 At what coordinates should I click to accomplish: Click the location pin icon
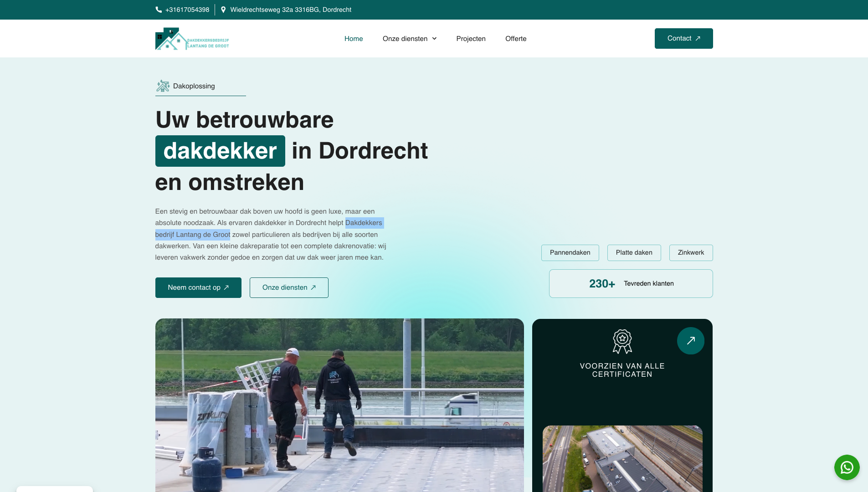coord(223,10)
